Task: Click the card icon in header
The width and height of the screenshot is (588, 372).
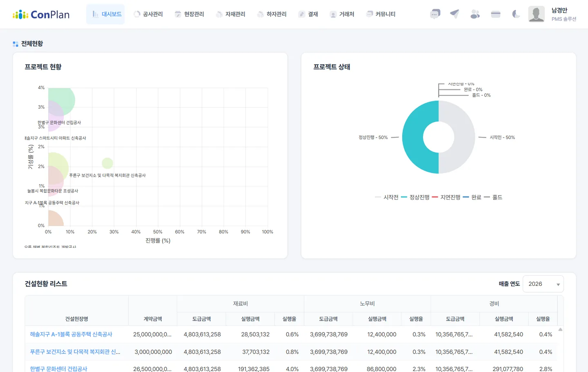Action: 496,14
